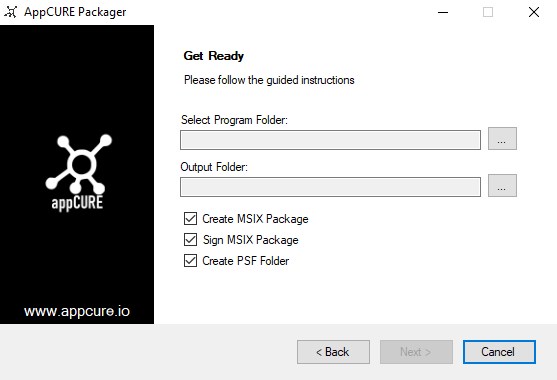The image size is (557, 380).
Task: Open browse dialog for Select Program Folder
Action: (502, 139)
